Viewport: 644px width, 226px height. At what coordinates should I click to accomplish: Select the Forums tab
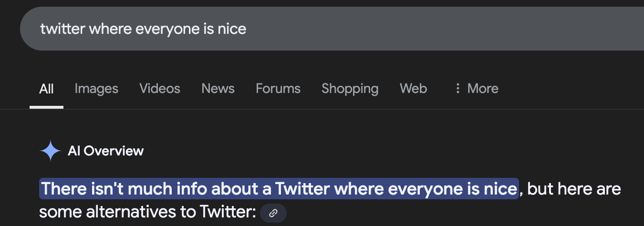click(278, 89)
